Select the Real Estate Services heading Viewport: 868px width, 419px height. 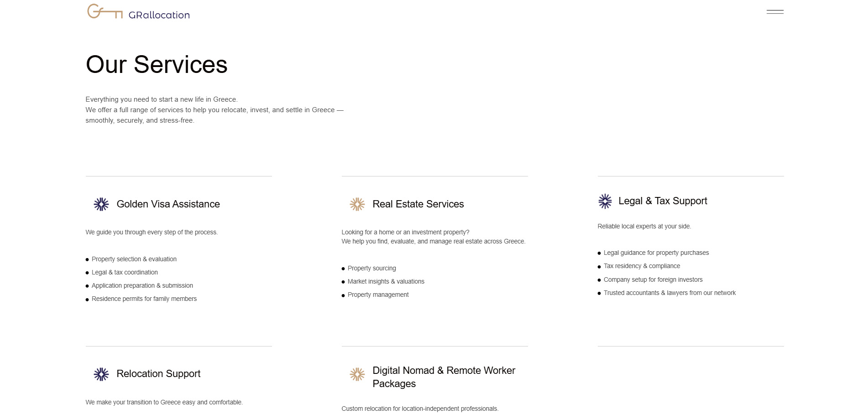[418, 204]
